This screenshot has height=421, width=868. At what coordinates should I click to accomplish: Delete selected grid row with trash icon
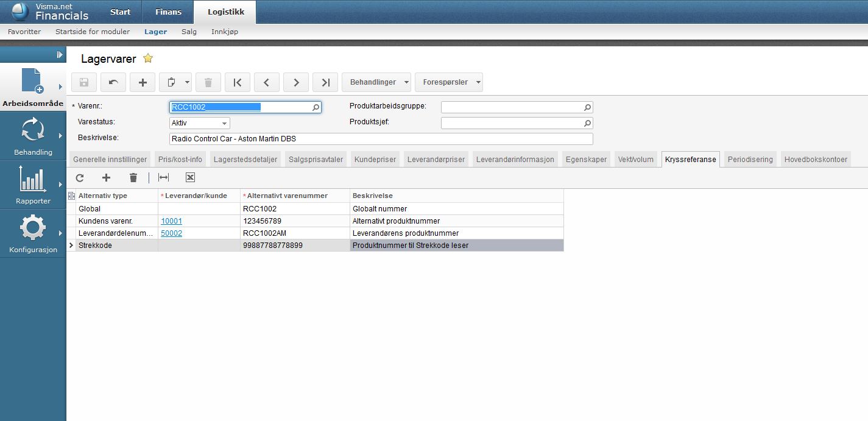[x=133, y=177]
